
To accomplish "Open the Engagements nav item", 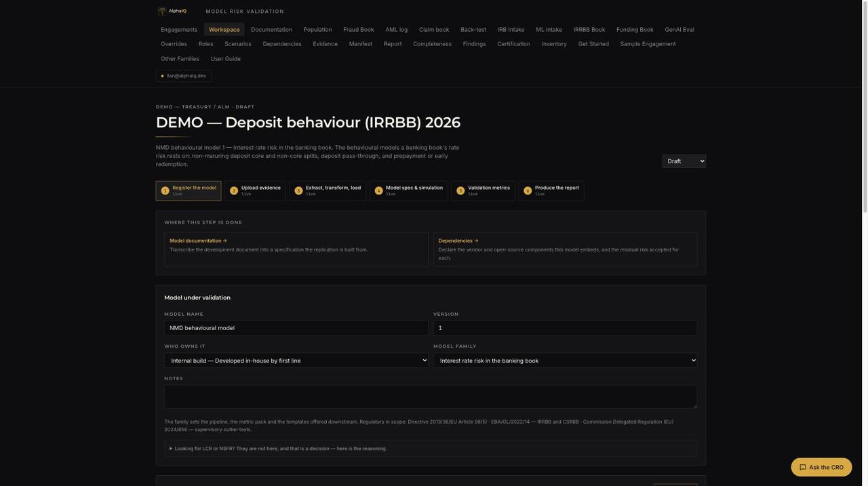I will point(179,30).
